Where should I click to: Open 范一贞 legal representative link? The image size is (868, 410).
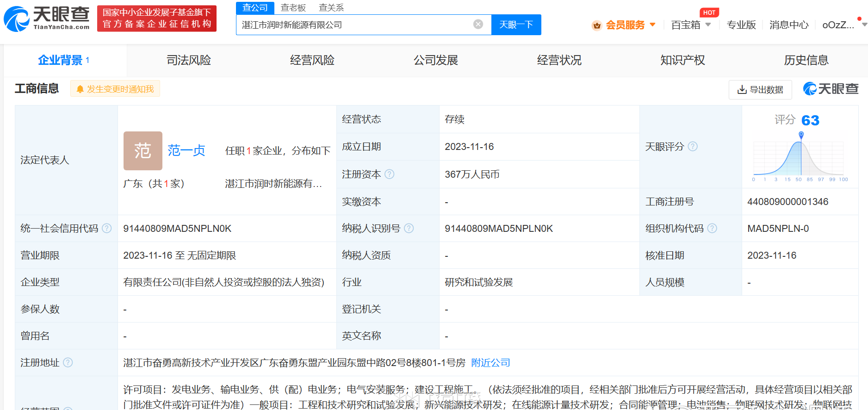(186, 150)
